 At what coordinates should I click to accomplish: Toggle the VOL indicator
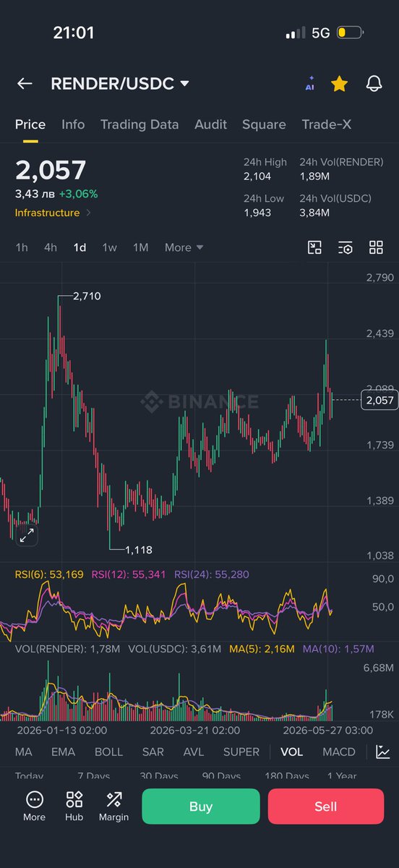point(292,752)
